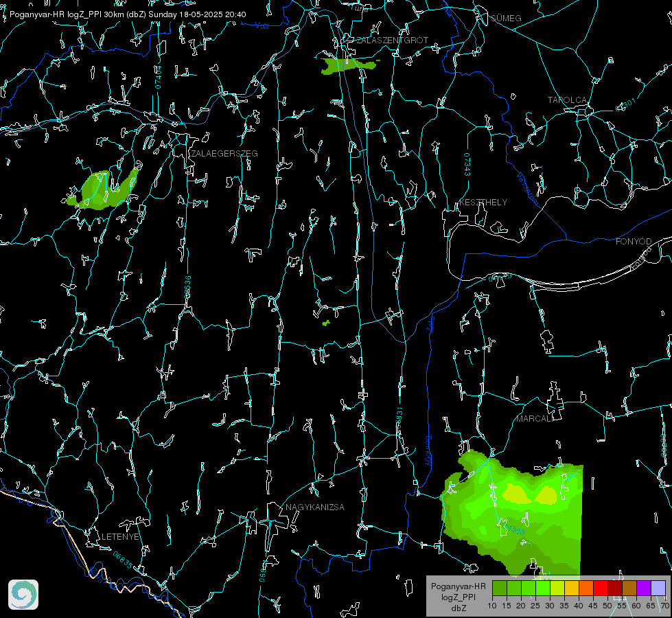Click the swirl radar logo icon

(x=23, y=595)
